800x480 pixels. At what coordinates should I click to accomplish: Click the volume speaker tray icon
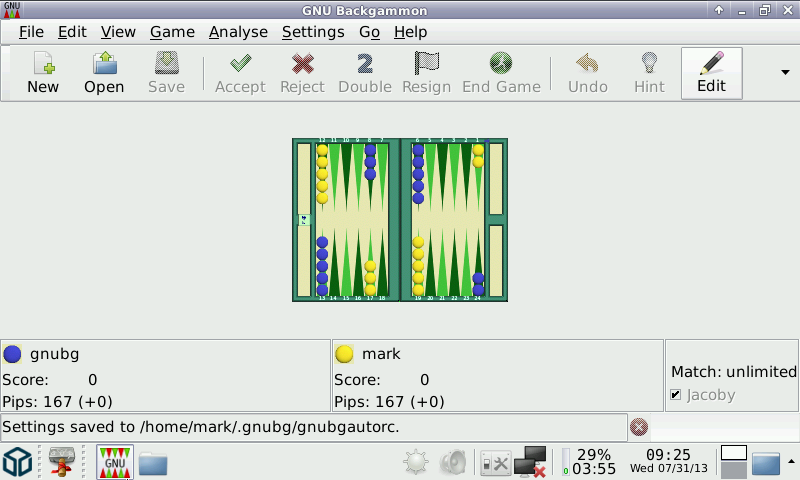[453, 462]
